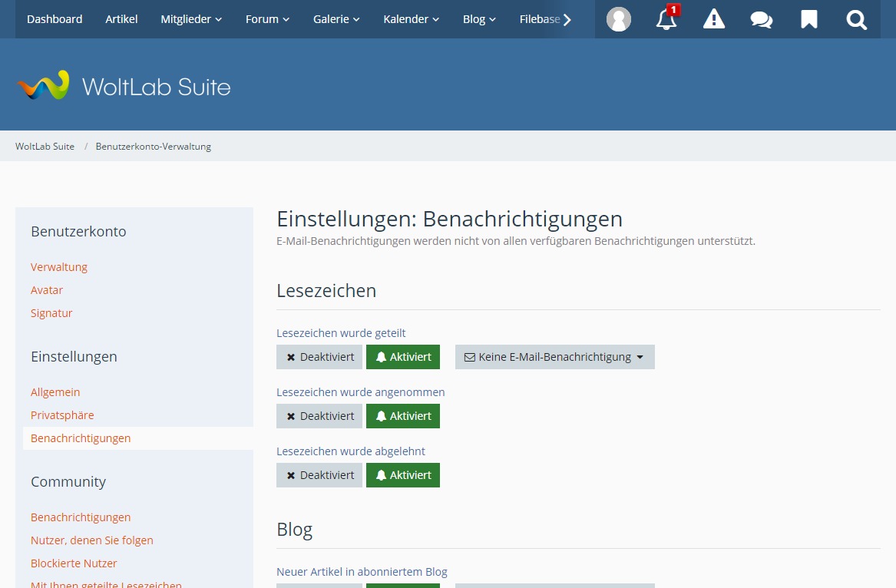Click the search magnifier icon
The image size is (896, 588).
[x=857, y=19]
